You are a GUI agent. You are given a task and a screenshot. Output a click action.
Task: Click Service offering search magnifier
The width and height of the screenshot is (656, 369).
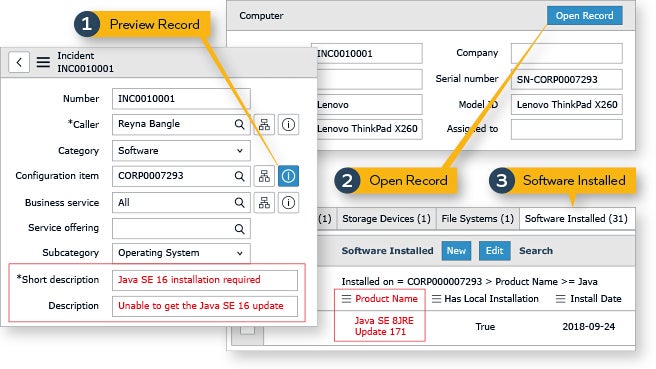click(x=239, y=229)
